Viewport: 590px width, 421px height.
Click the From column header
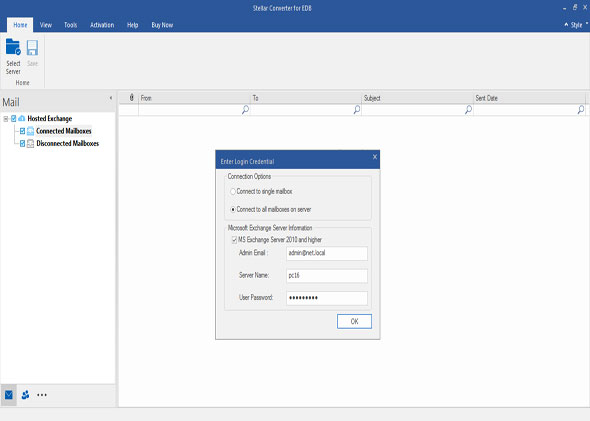point(194,98)
